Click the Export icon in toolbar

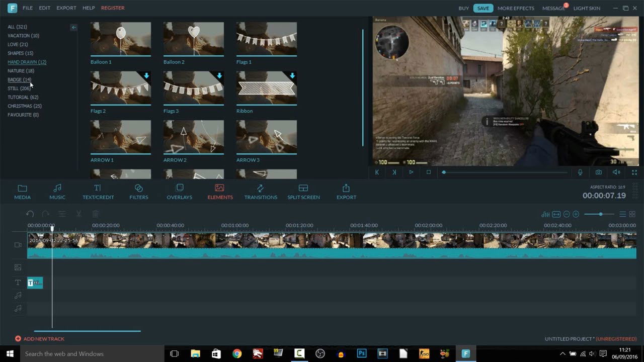click(346, 192)
